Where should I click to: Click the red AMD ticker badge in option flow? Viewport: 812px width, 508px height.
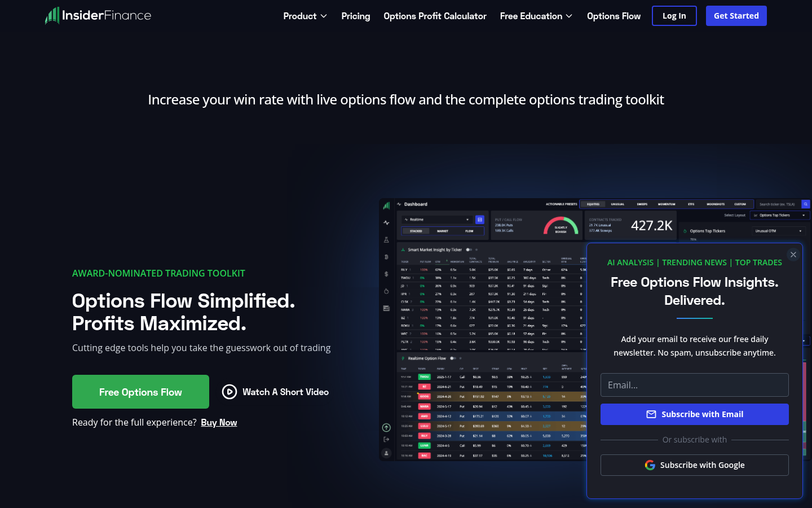pyautogui.click(x=424, y=416)
